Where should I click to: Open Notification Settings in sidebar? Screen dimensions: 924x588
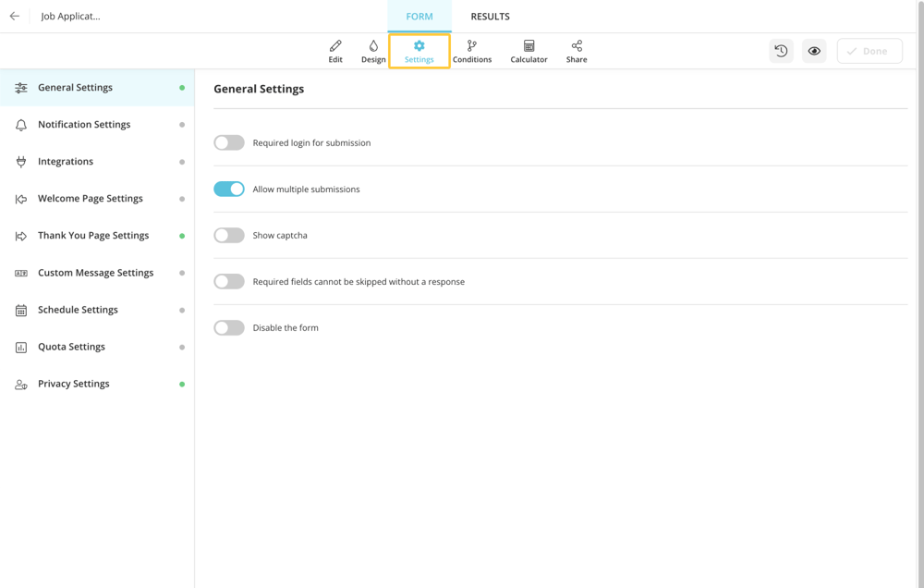tap(84, 125)
